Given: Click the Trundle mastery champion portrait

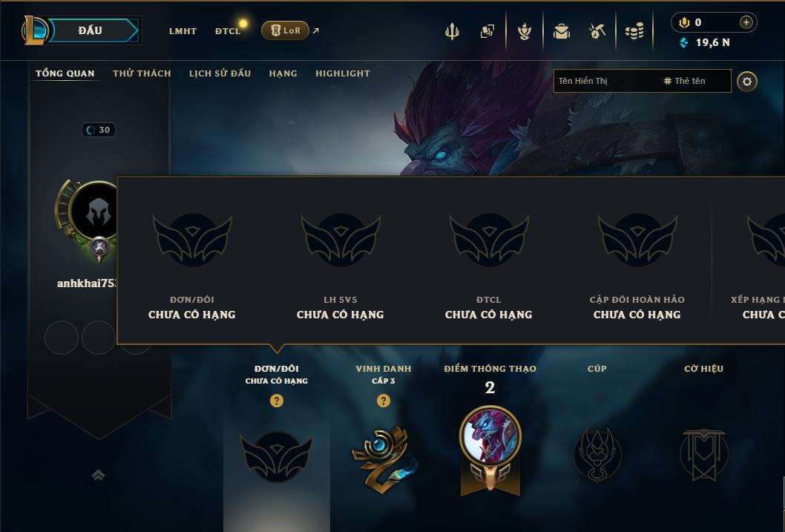Looking at the screenshot, I should pos(490,437).
